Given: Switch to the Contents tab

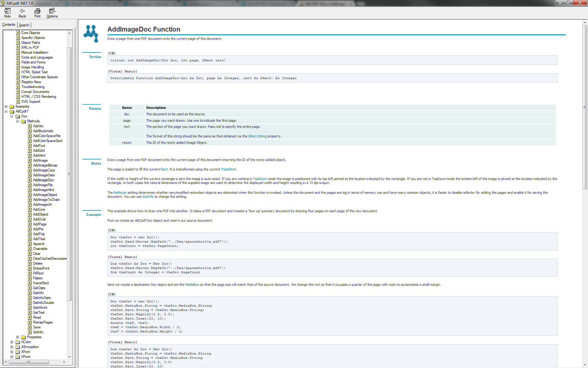Looking at the screenshot, I should pos(9,25).
